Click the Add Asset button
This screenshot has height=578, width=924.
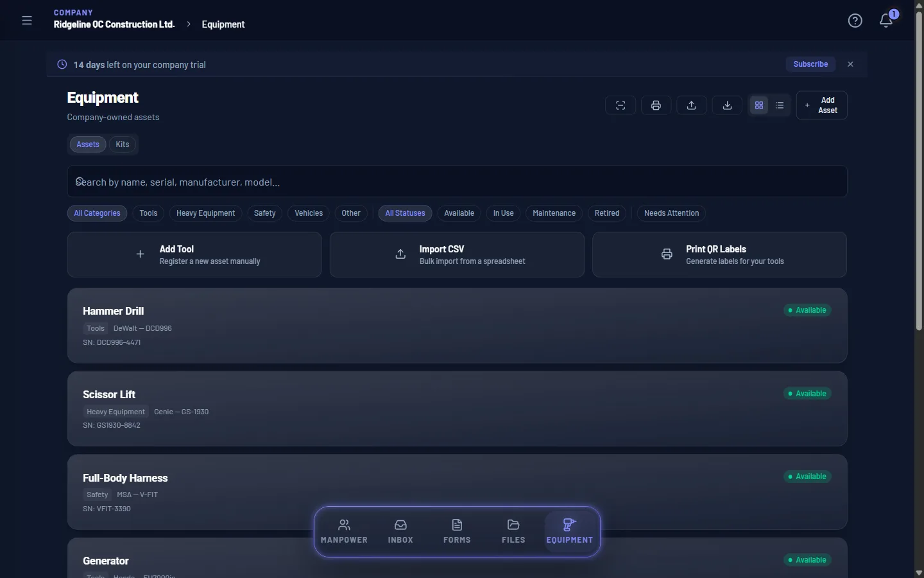point(822,105)
